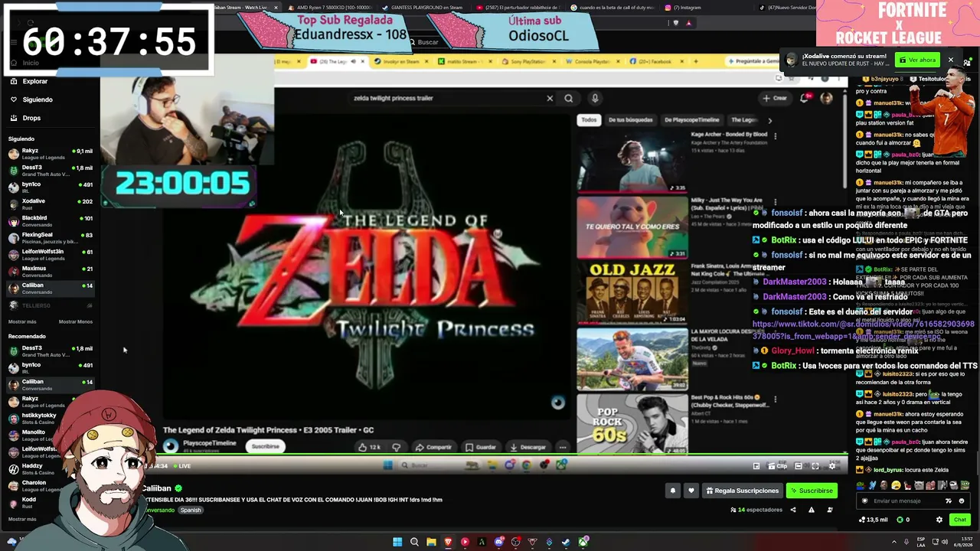Dislike the Zelda trailer video

[397, 447]
